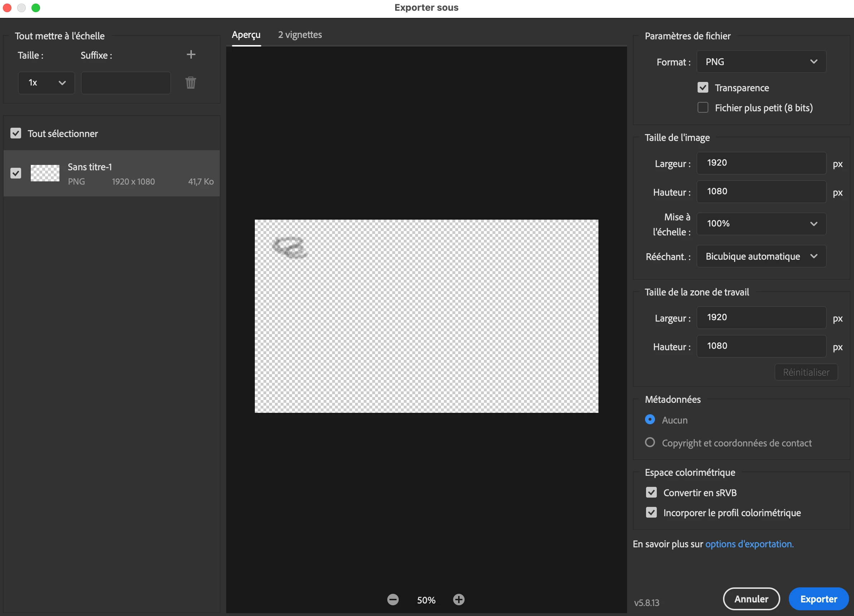
Task: Zoom out preview with minus icon
Action: point(393,600)
